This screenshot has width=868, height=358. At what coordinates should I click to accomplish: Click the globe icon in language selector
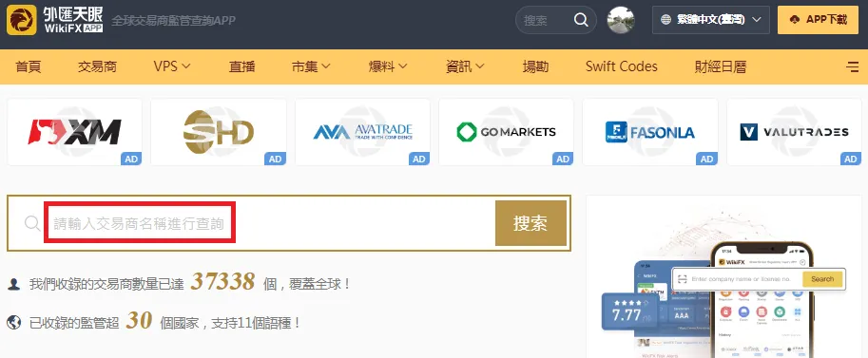(x=666, y=20)
